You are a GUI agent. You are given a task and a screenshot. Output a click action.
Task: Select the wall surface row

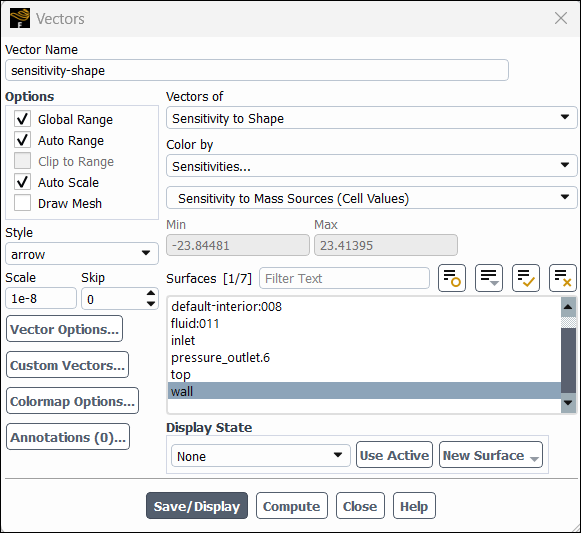[x=364, y=391]
